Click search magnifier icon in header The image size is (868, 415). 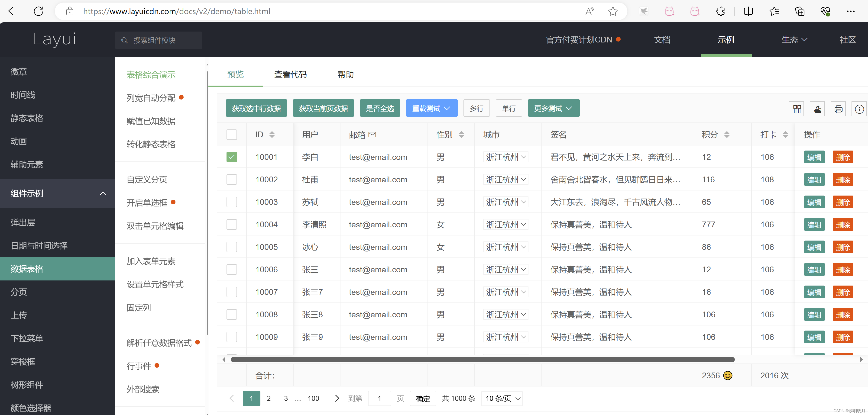(x=124, y=40)
